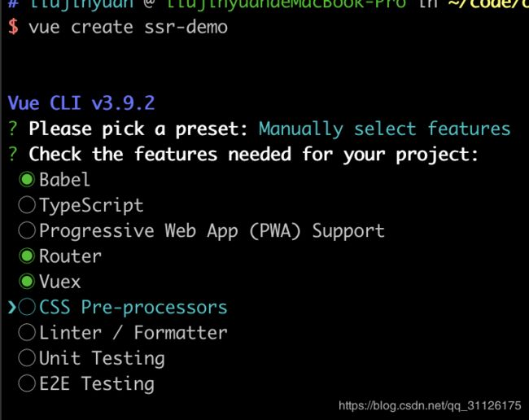Click the vue create ssr-demo command
Screen dimensions: 529x420
click(129, 28)
